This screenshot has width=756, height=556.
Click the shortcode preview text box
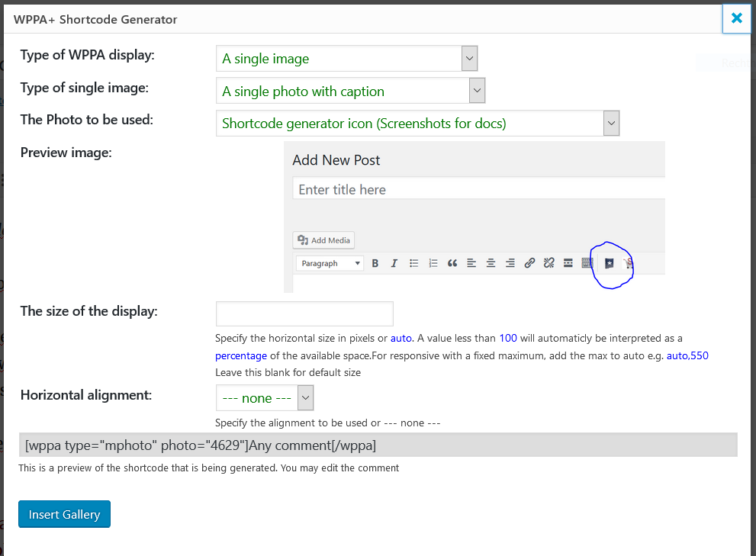point(378,445)
